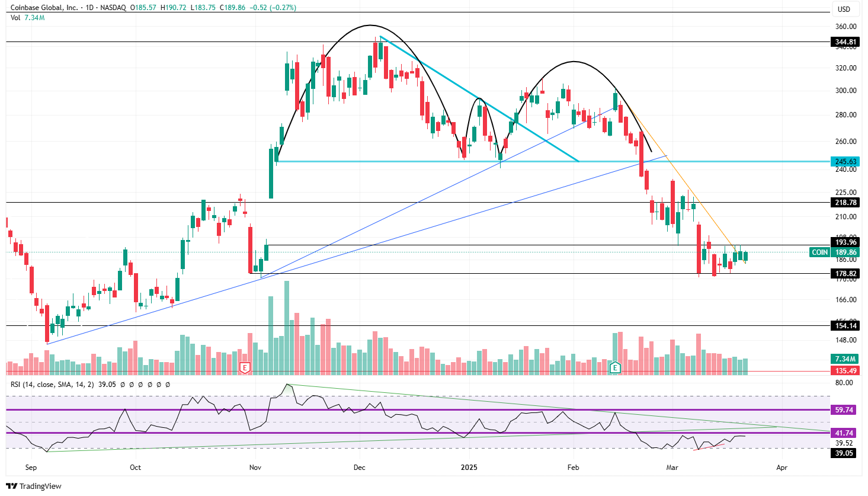The width and height of the screenshot is (868, 496).
Task: Select the purple 59.74 RSI level label
Action: (844, 410)
